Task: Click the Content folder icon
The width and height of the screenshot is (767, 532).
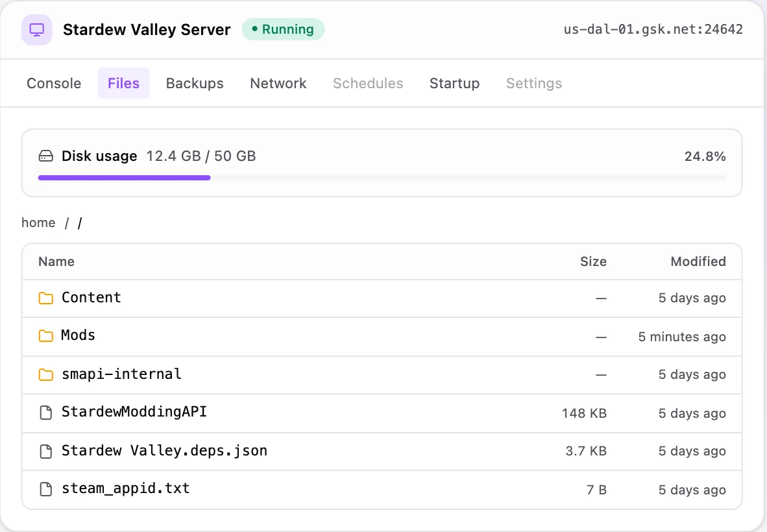Action: [x=46, y=298]
